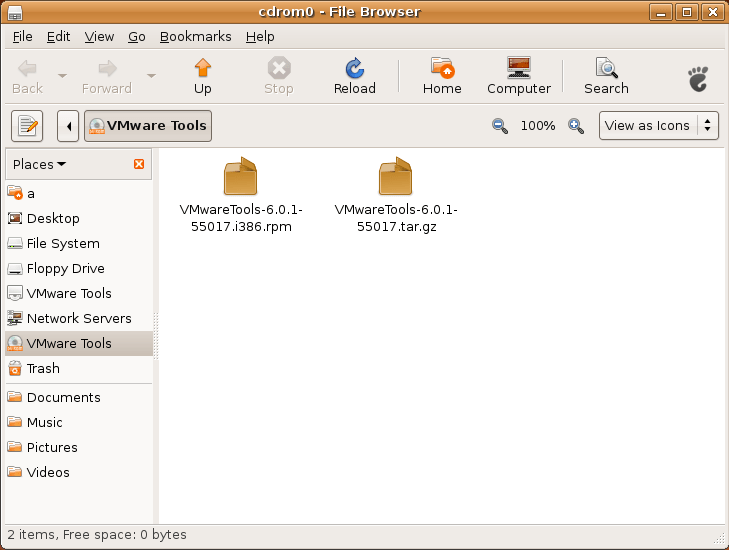Open the View menu
The width and height of the screenshot is (729, 550).
pos(99,37)
